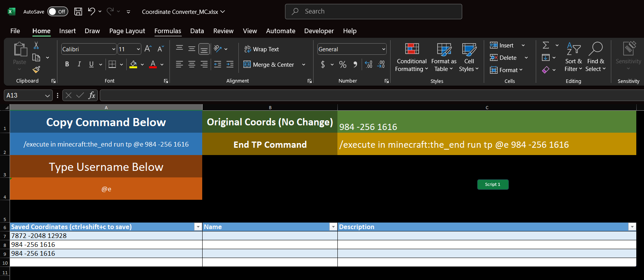Open Format as Table
This screenshot has height=280, width=644.
[x=444, y=58]
